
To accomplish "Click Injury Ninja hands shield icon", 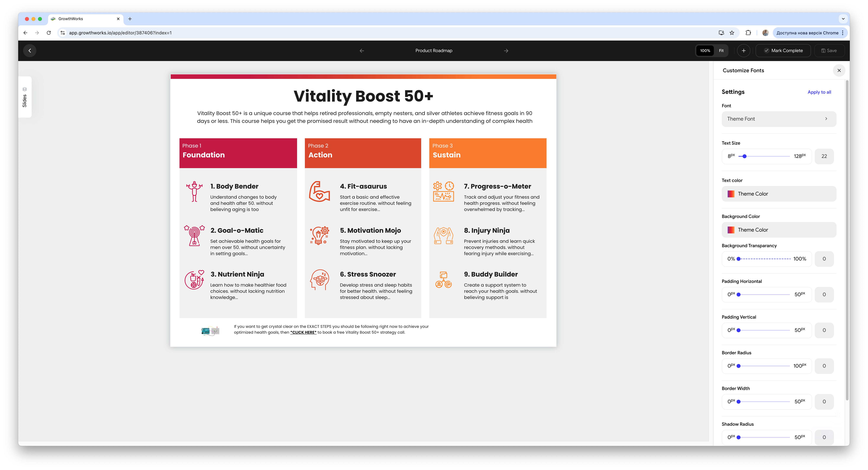I will click(443, 235).
